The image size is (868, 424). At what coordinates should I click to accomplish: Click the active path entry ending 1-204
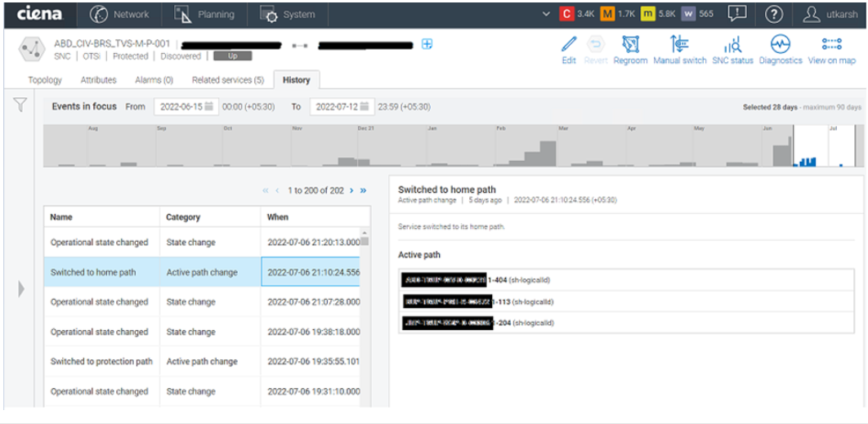pos(626,323)
